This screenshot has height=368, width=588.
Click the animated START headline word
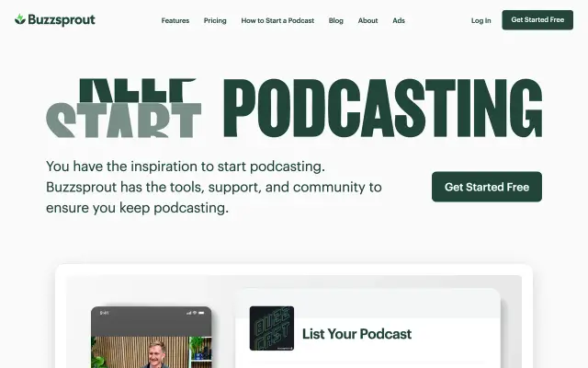pos(124,121)
